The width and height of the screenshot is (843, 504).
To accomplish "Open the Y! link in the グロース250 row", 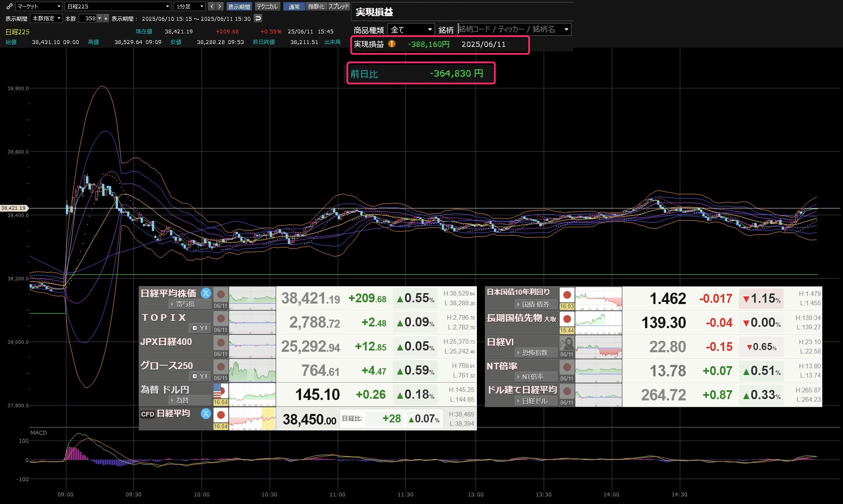I will (200, 376).
